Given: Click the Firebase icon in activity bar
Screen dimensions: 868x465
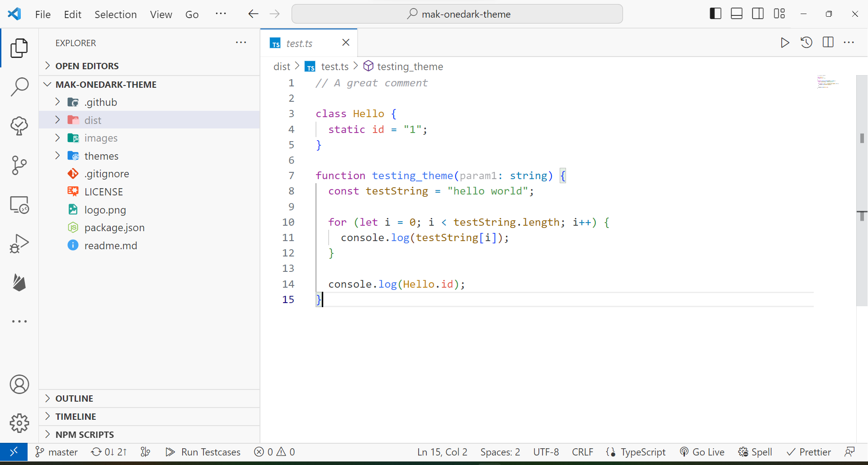Looking at the screenshot, I should [19, 283].
